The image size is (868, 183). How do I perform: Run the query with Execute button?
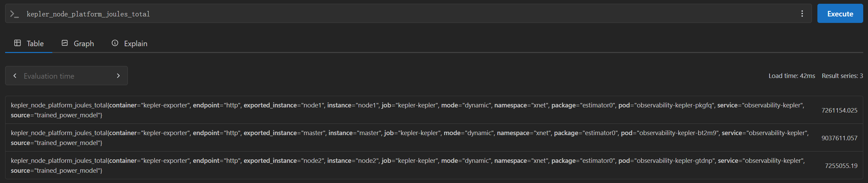tap(840, 14)
